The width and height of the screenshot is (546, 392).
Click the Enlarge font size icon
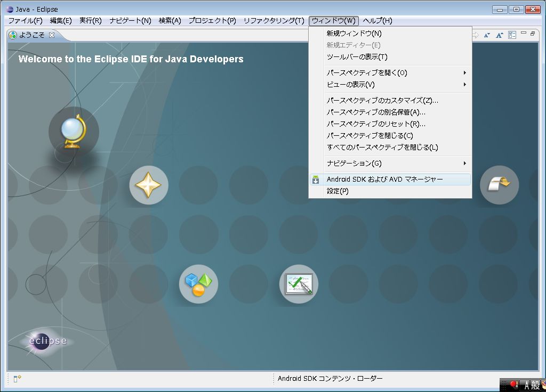pos(499,35)
